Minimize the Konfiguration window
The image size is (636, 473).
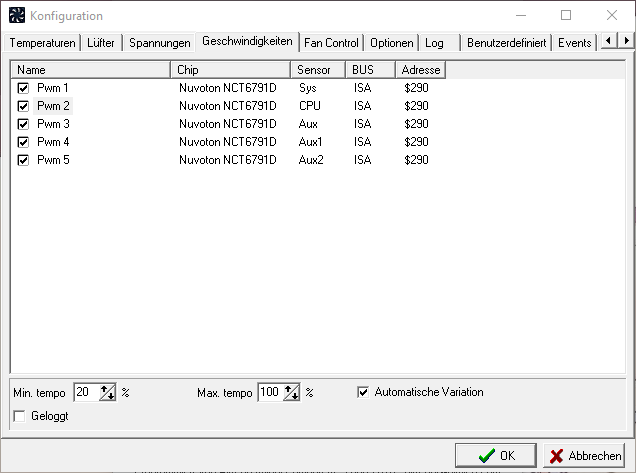point(521,15)
